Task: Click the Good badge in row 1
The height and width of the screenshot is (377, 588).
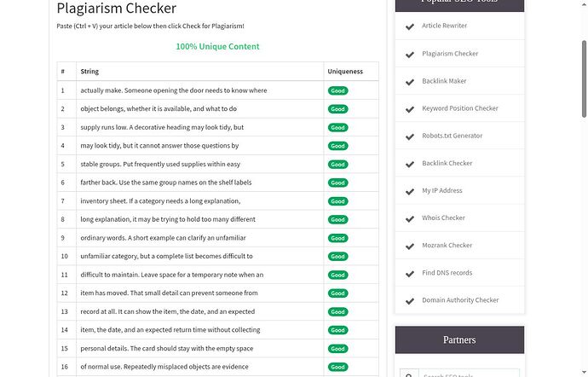Action: point(337,90)
